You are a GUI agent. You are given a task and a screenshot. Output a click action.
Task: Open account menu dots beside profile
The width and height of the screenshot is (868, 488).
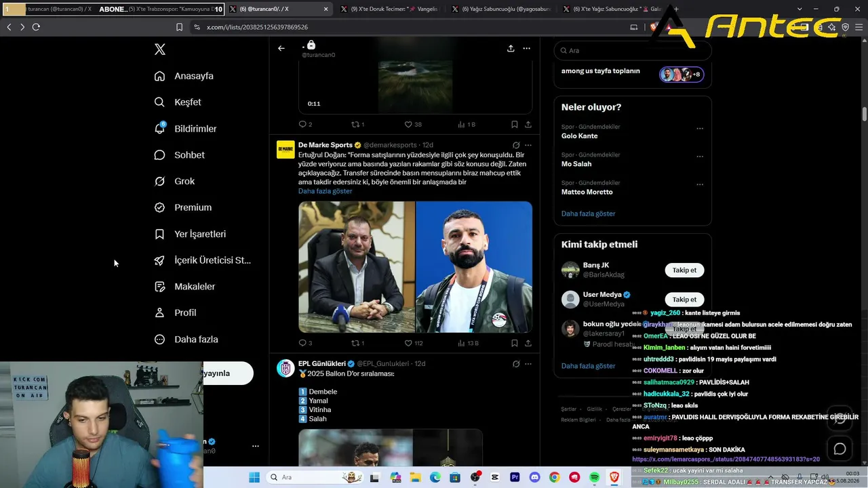click(256, 446)
